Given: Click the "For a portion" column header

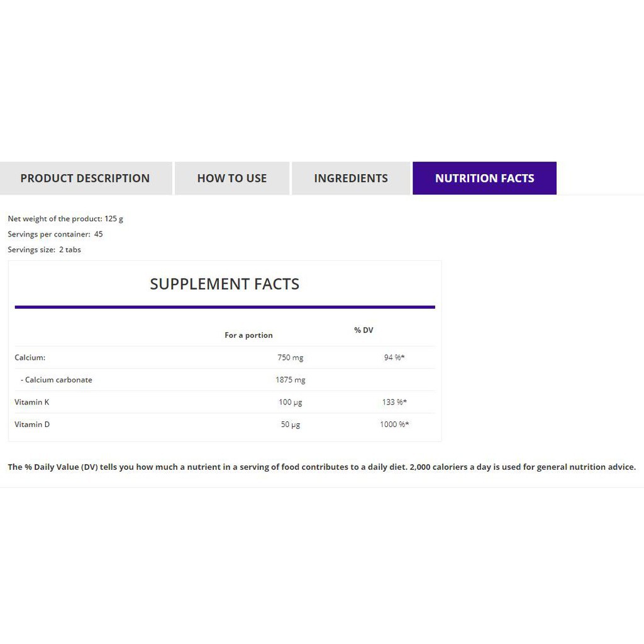Looking at the screenshot, I should [248, 335].
